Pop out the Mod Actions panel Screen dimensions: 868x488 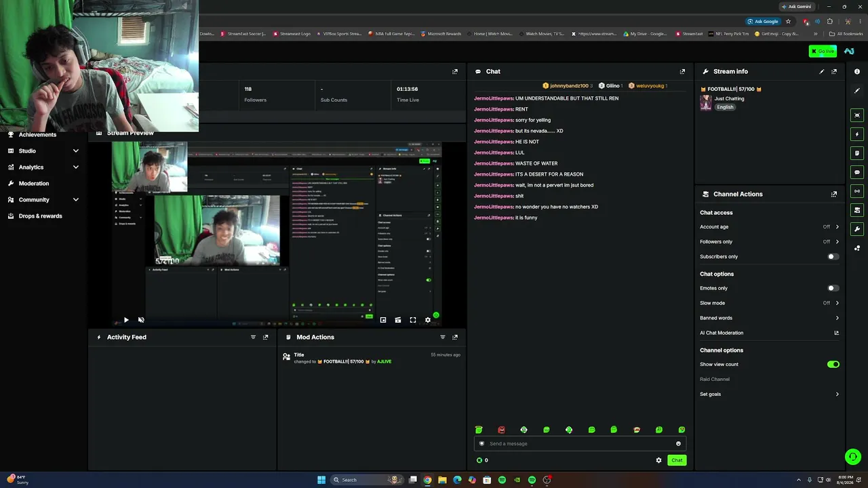point(455,337)
